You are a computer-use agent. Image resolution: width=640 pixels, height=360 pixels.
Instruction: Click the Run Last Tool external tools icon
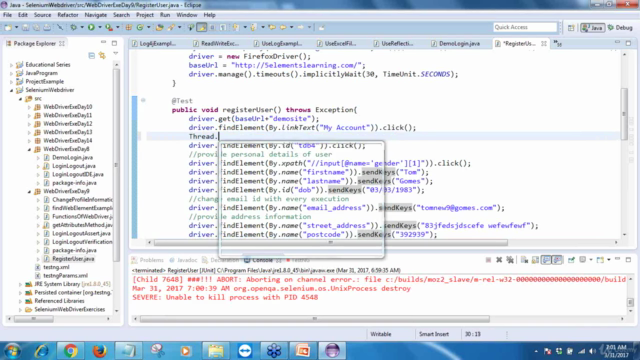tap(109, 27)
